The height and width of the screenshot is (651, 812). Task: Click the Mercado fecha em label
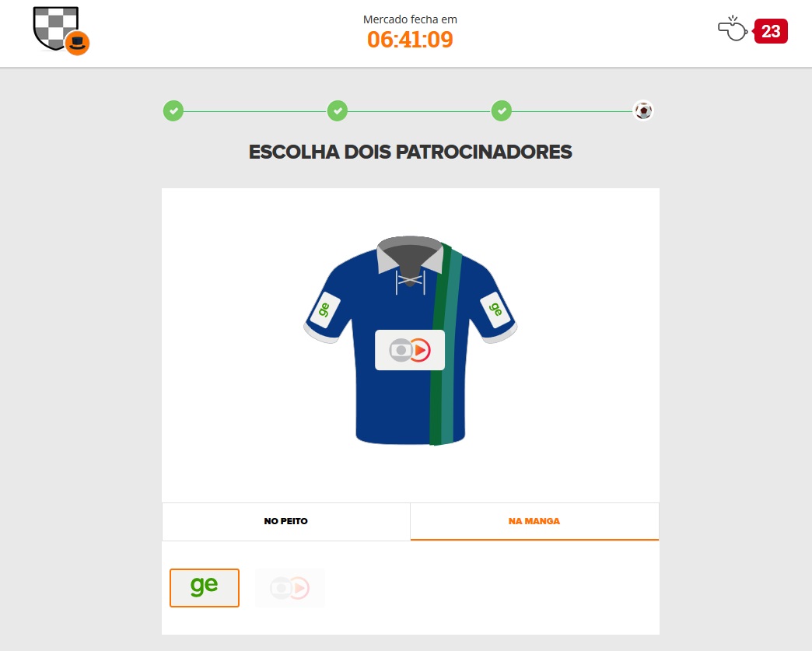[x=410, y=19]
